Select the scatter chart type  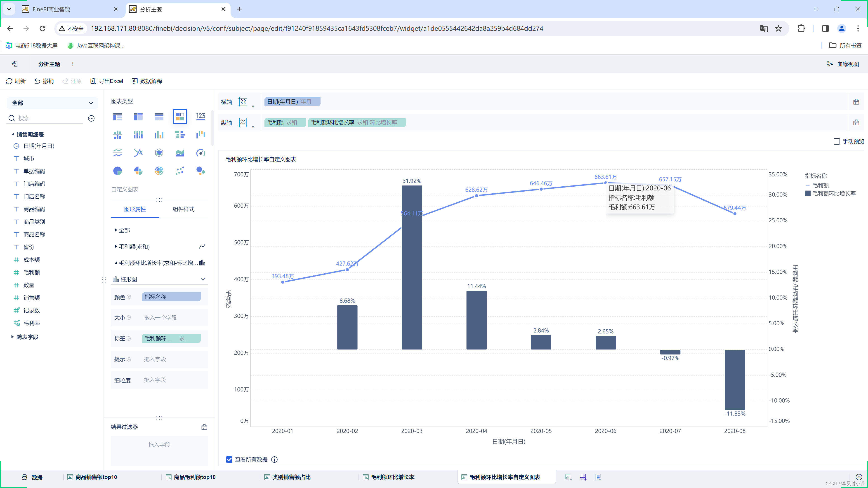[x=180, y=171]
